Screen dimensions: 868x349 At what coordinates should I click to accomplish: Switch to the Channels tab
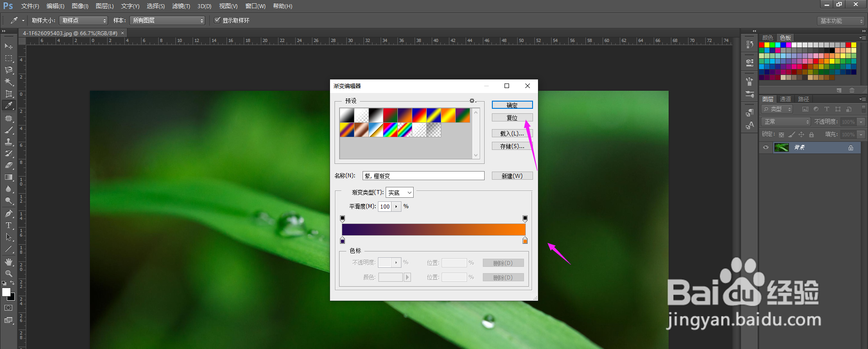click(786, 99)
